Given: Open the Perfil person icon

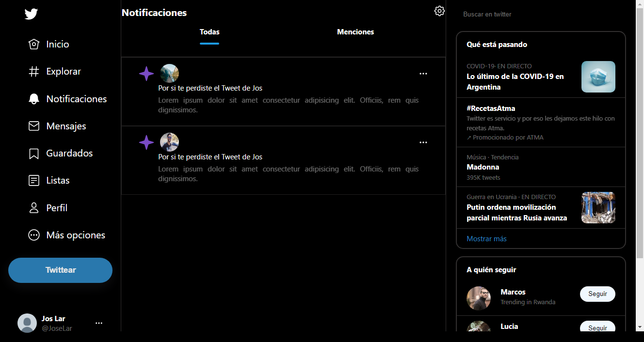Looking at the screenshot, I should pos(33,207).
